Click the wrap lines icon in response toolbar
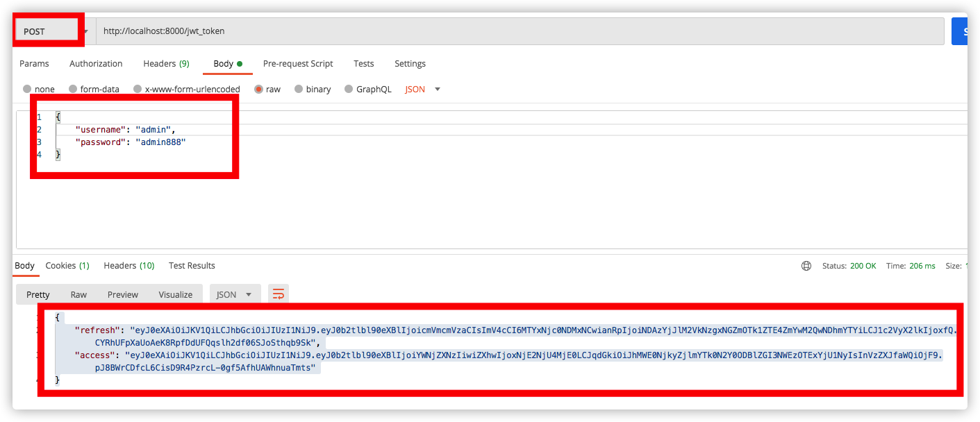Viewport: 980px width, 422px height. coord(279,294)
